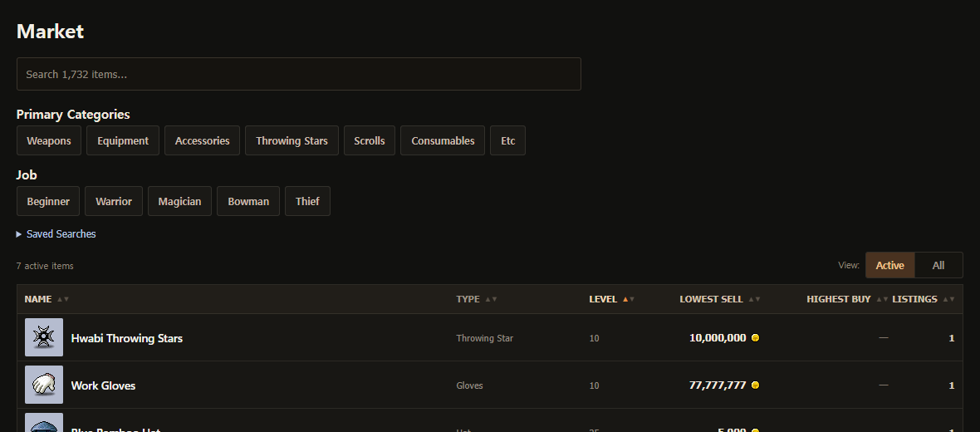Click the Hwabi Throwing Stars item icon

pyautogui.click(x=44, y=337)
